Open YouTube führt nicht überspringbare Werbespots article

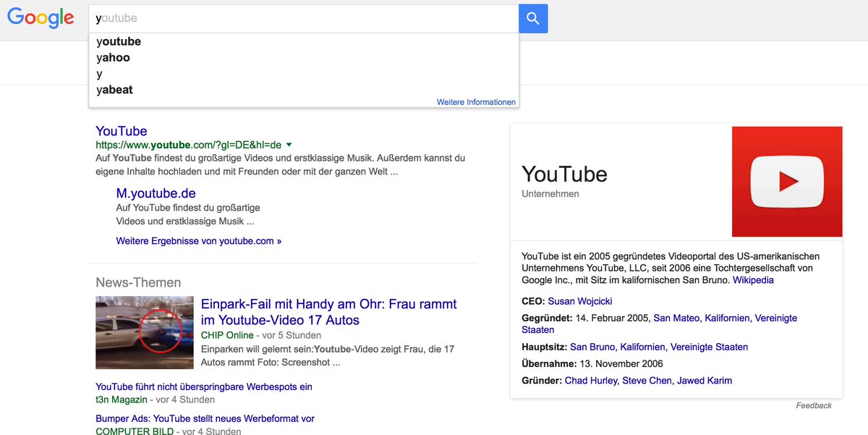[204, 387]
